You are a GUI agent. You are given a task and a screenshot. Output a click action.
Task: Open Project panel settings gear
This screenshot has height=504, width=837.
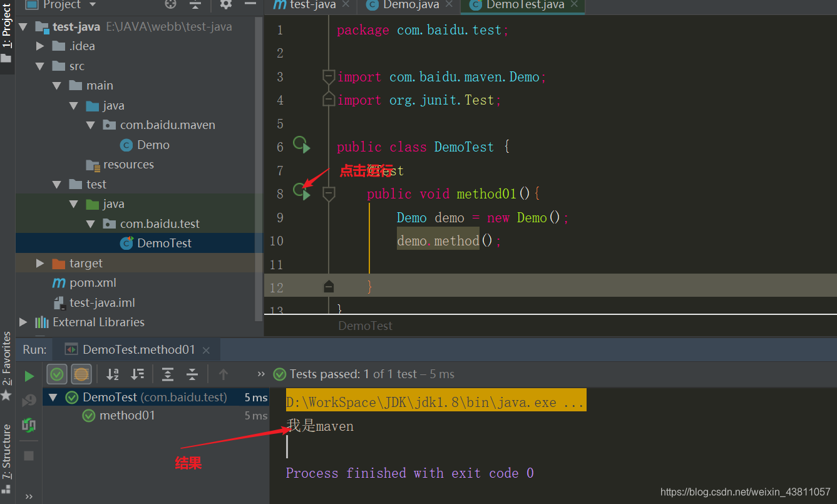tap(226, 4)
